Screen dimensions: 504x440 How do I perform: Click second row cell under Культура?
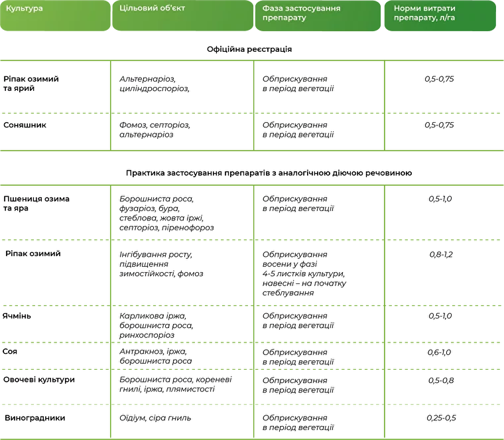[53, 132]
